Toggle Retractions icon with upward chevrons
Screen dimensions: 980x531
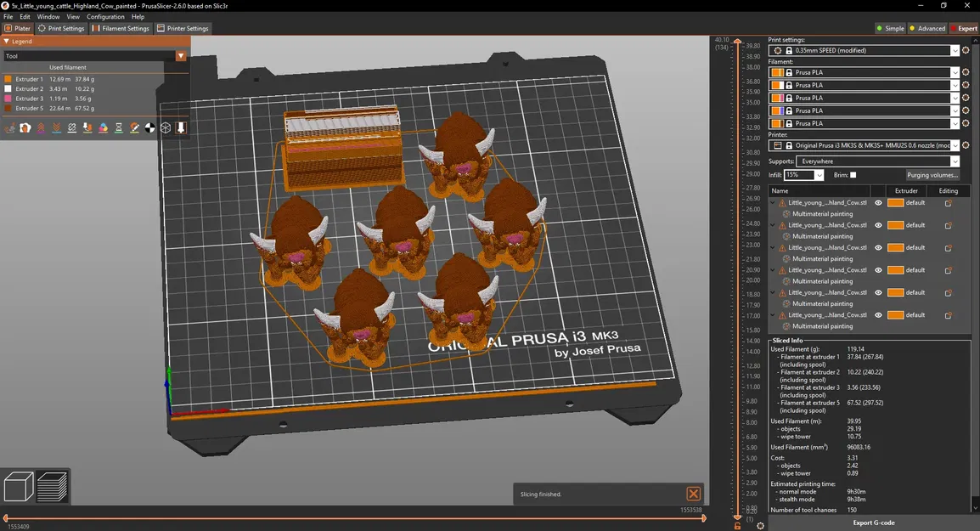pos(41,127)
